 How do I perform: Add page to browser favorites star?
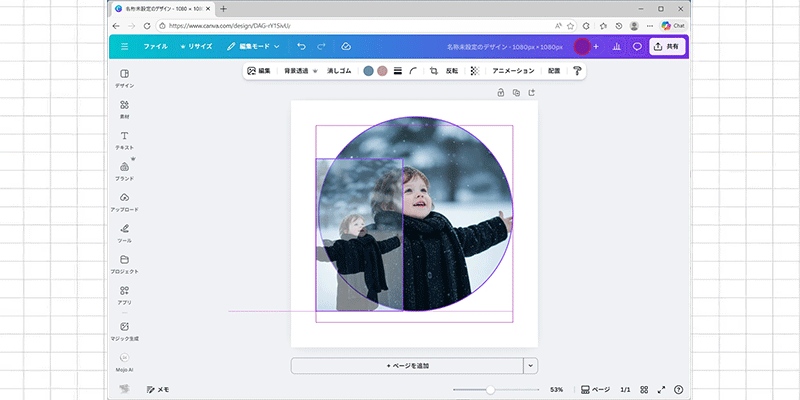pyautogui.click(x=571, y=26)
